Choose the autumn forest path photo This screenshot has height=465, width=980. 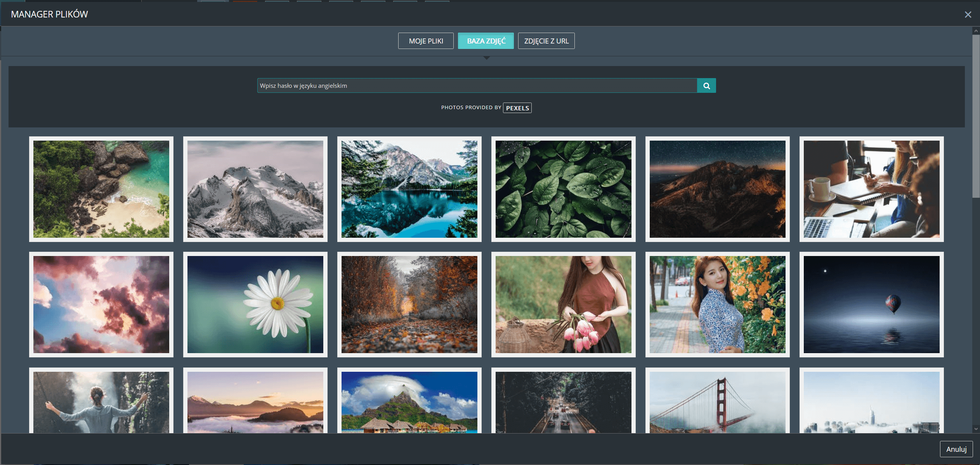[409, 305]
